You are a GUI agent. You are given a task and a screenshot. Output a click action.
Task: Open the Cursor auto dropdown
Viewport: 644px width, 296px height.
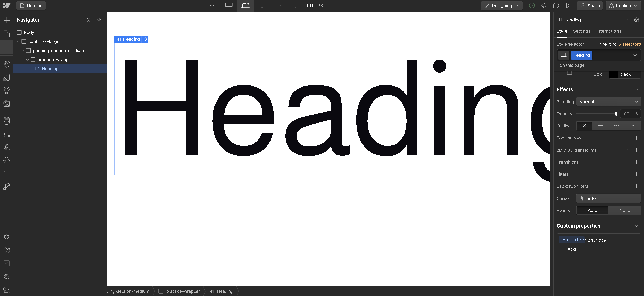pyautogui.click(x=608, y=198)
